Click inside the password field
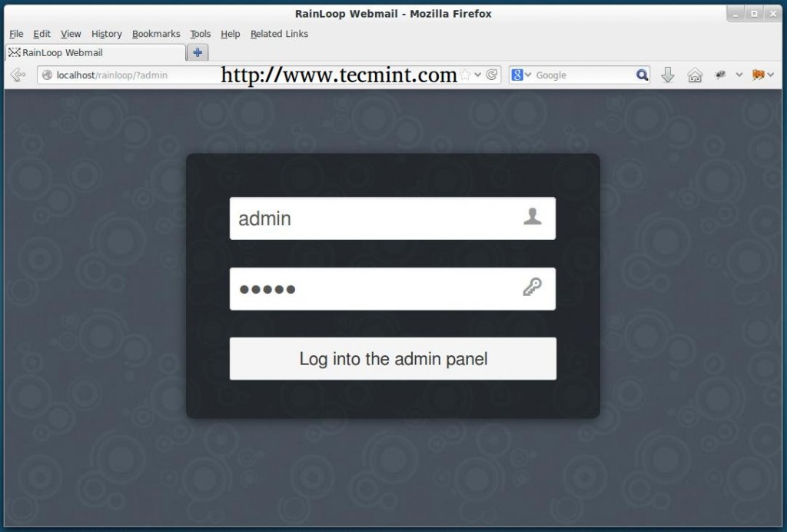The width and height of the screenshot is (787, 532). coord(369,288)
